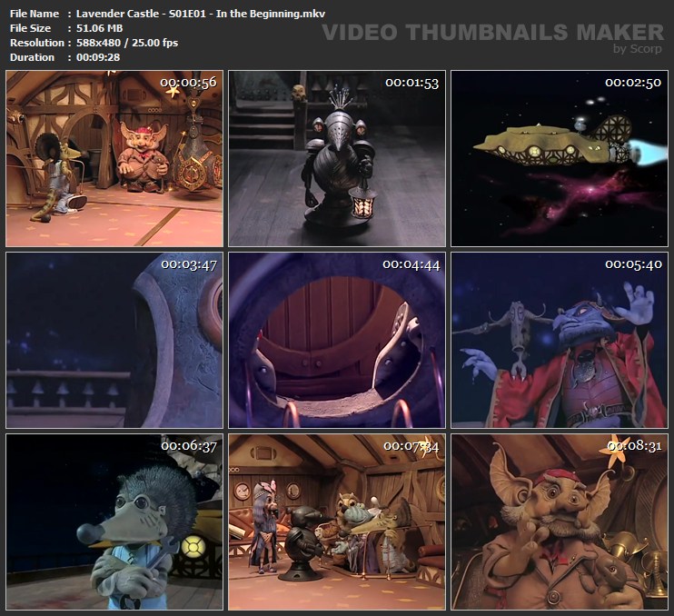Click the duration value '00:09:28'
The image size is (674, 616).
(x=98, y=57)
